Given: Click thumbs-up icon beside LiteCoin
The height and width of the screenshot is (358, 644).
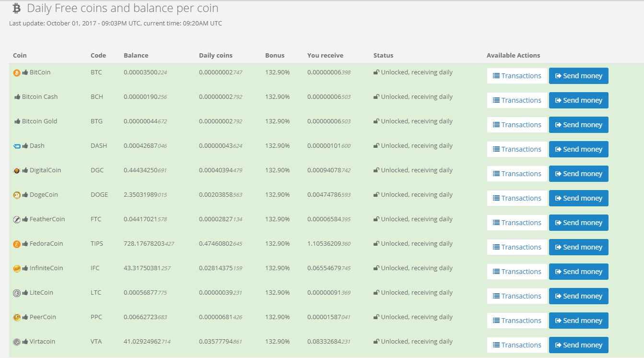Looking at the screenshot, I should 25,293.
